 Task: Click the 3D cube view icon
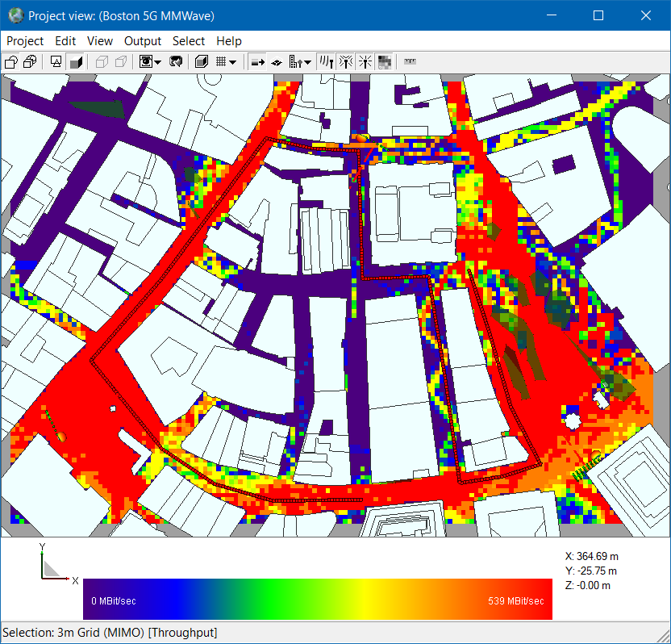coord(201,61)
